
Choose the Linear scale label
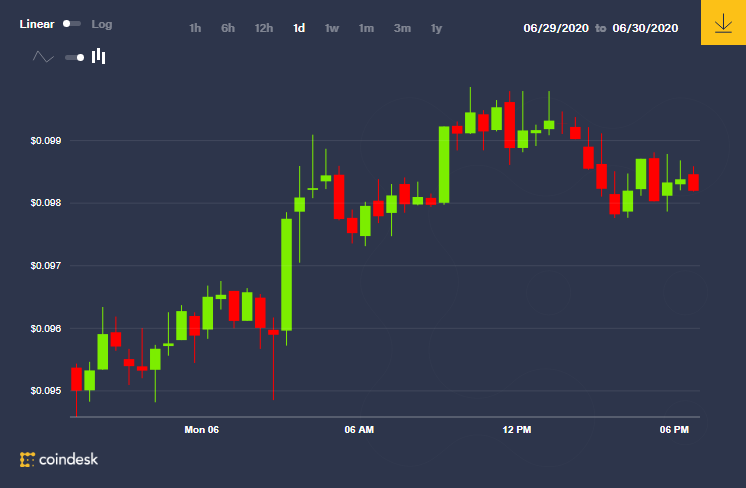pos(37,24)
